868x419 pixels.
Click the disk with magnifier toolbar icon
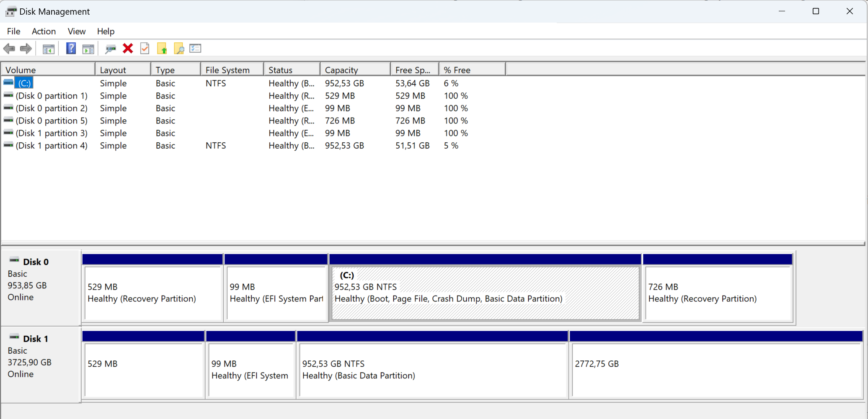pos(111,49)
